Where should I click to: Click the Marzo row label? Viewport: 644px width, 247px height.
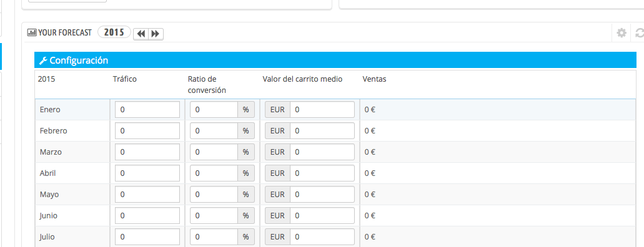(51, 152)
